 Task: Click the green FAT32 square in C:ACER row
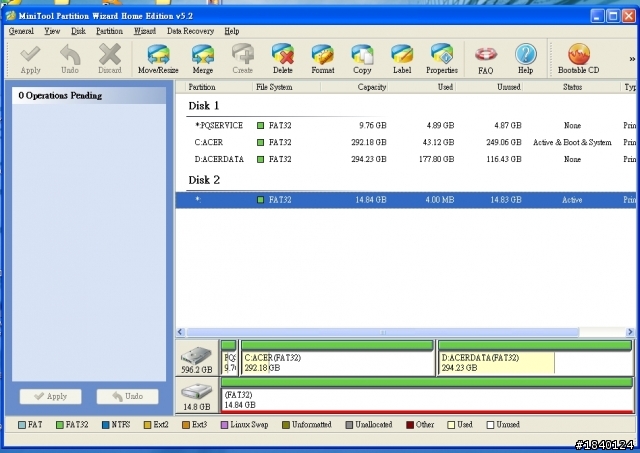pyautogui.click(x=260, y=142)
